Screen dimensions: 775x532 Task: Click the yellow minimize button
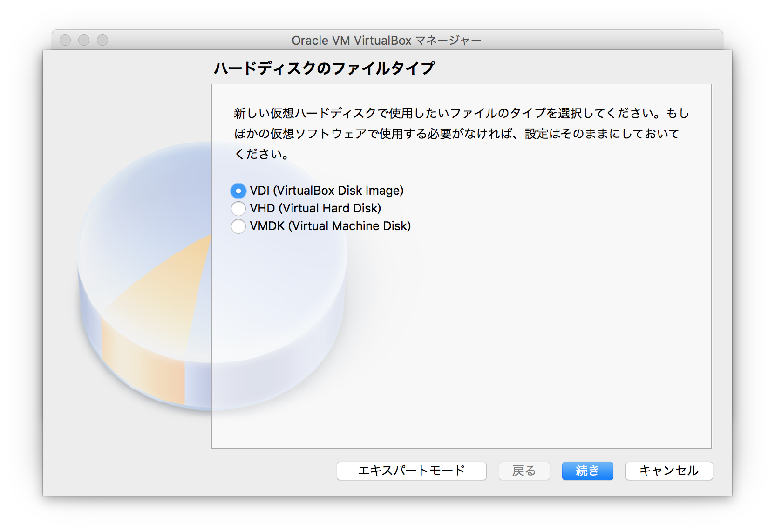coord(83,40)
